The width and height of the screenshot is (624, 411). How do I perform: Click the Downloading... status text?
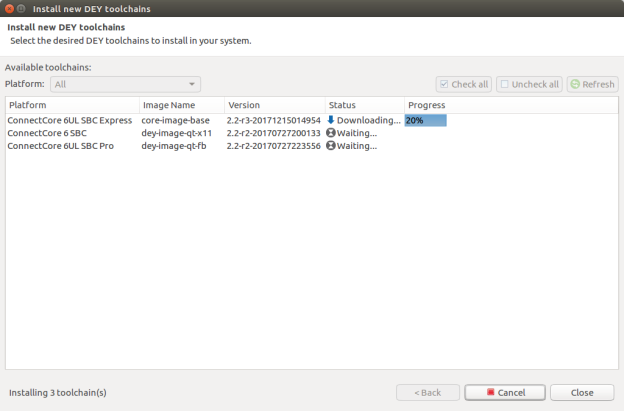click(x=369, y=120)
